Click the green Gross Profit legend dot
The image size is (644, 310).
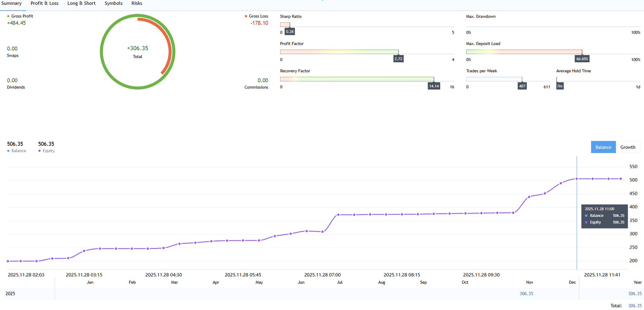point(8,16)
